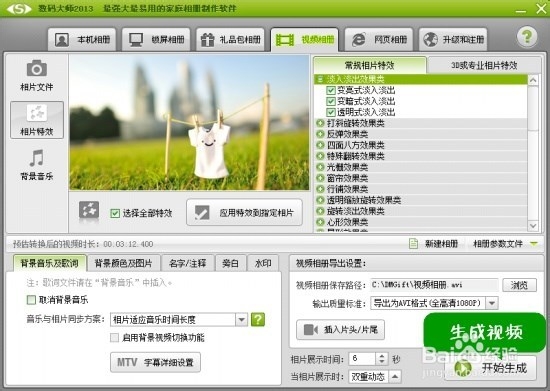Expand the 特殊翻转效果类 group
This screenshot has width=550, height=391.
320,156
